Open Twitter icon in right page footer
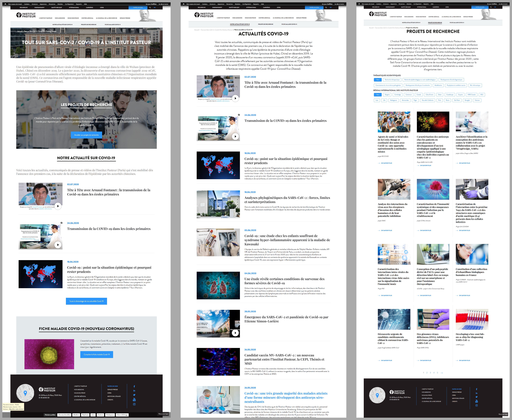 476,397
